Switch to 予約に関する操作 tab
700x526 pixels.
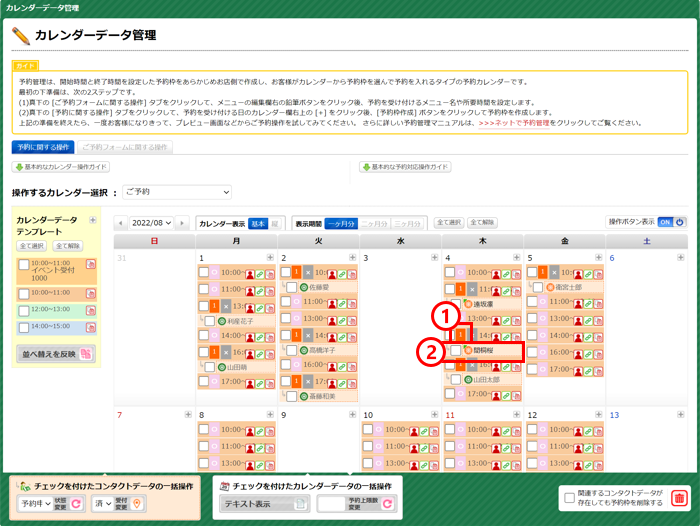pos(43,147)
